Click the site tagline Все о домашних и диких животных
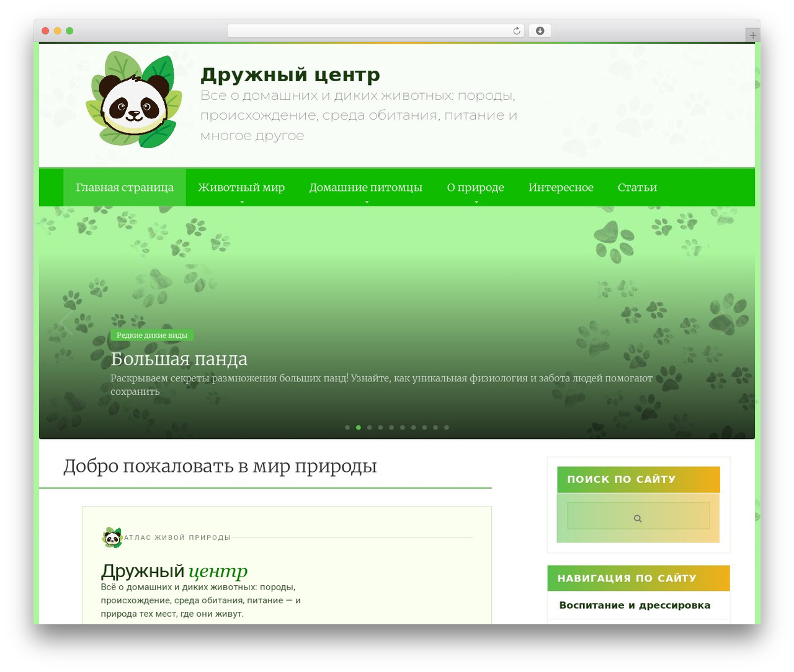Image resolution: width=794 pixels, height=672 pixels. coord(359,115)
